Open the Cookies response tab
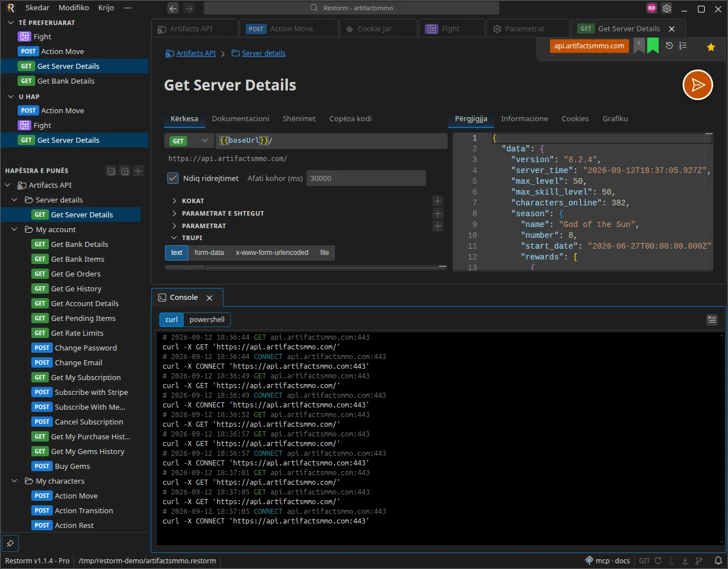The image size is (728, 569). click(575, 118)
